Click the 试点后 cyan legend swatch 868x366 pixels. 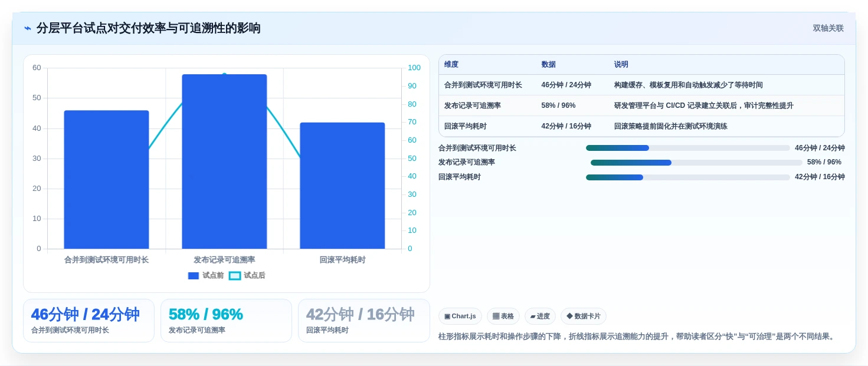pyautogui.click(x=235, y=276)
